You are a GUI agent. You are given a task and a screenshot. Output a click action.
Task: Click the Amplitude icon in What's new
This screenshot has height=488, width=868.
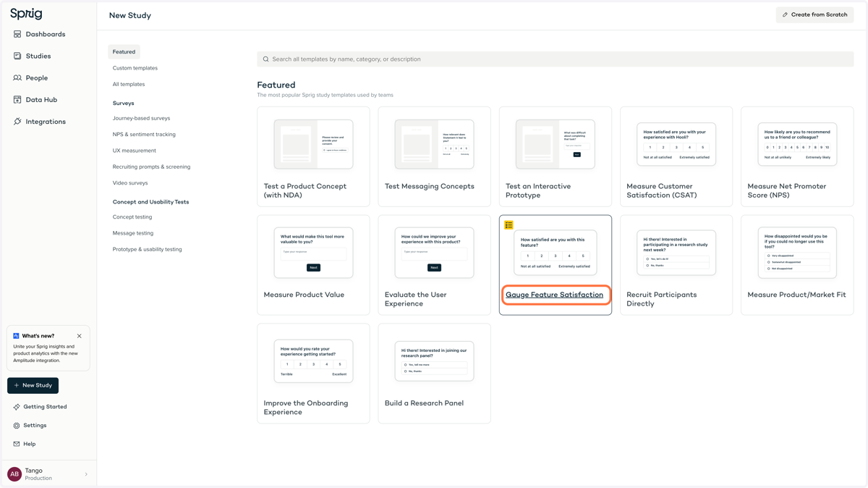coord(16,336)
